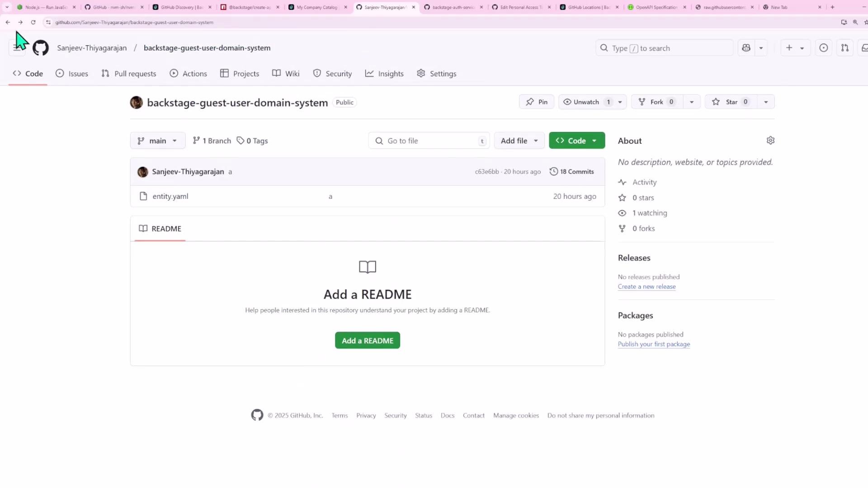Click Publish your first package link
Viewport: 868px width, 488px height.
(x=654, y=344)
